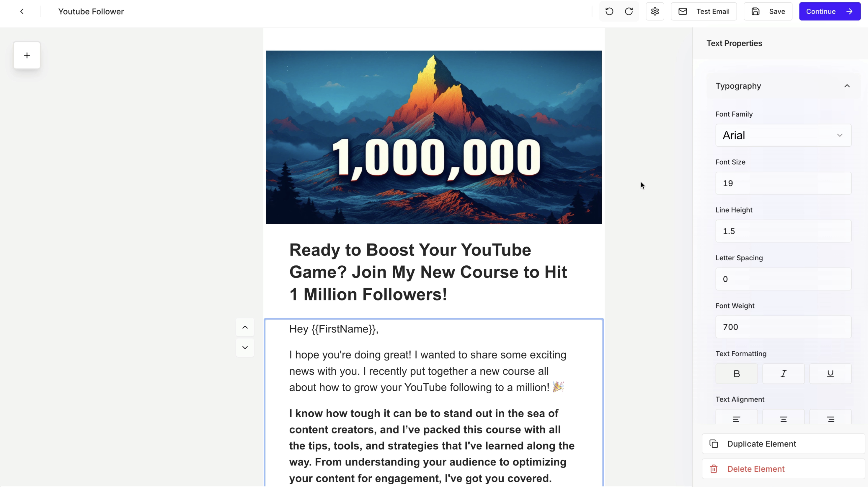
Task: Click the 'I hope you're doing great' paragraph
Action: (428, 371)
